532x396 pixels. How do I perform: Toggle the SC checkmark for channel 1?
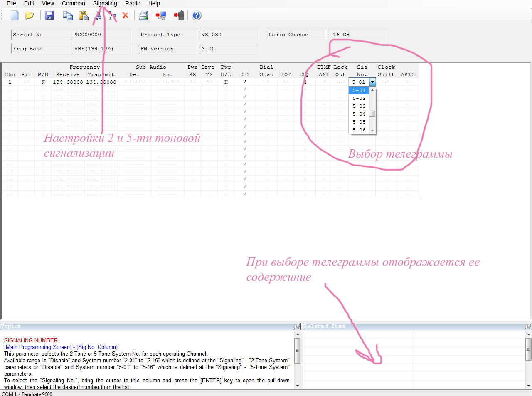click(245, 82)
